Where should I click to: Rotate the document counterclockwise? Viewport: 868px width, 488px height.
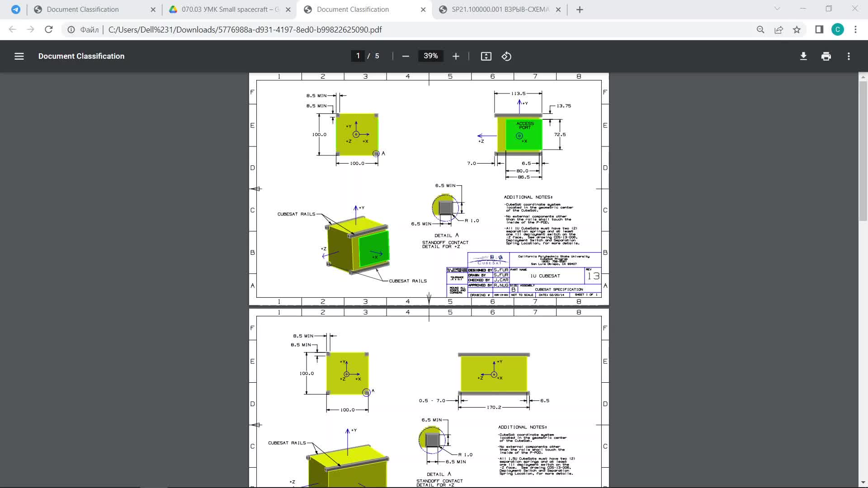click(506, 56)
